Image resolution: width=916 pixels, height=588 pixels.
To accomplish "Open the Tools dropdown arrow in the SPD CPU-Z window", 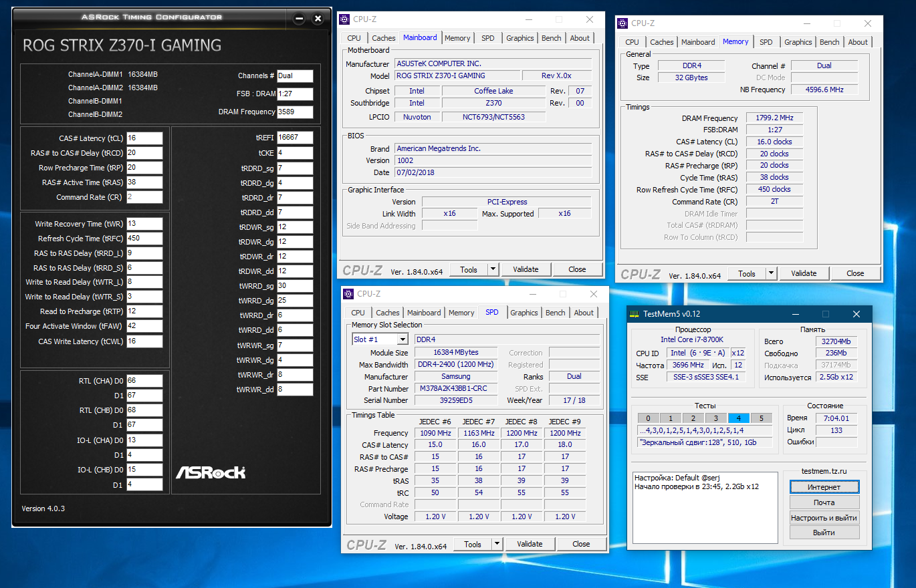I will (497, 544).
